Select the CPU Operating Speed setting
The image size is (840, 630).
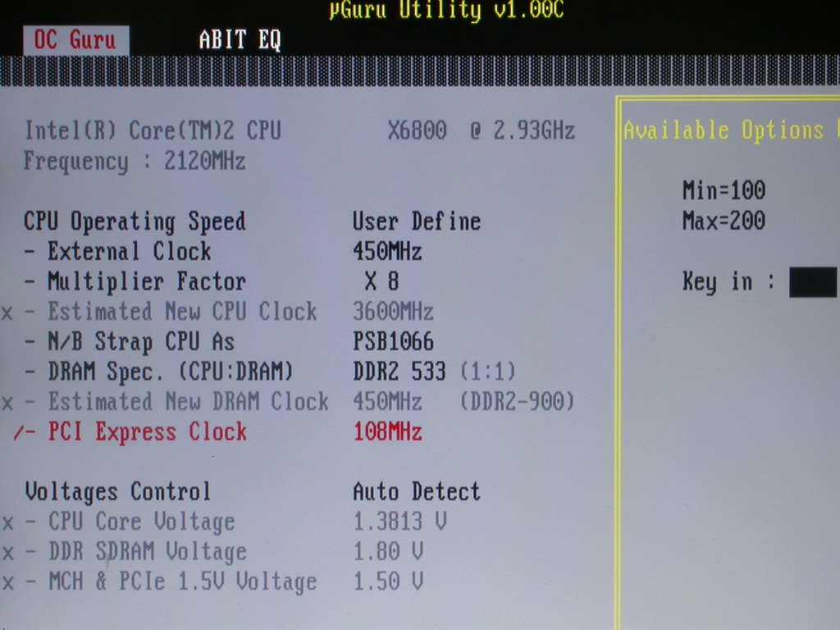(135, 221)
